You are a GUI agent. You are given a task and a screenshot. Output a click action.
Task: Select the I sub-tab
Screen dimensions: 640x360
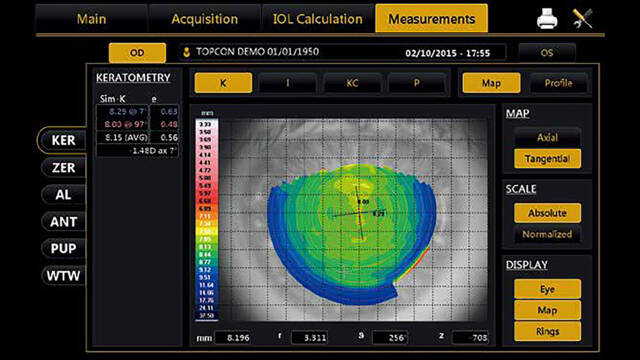tap(288, 83)
